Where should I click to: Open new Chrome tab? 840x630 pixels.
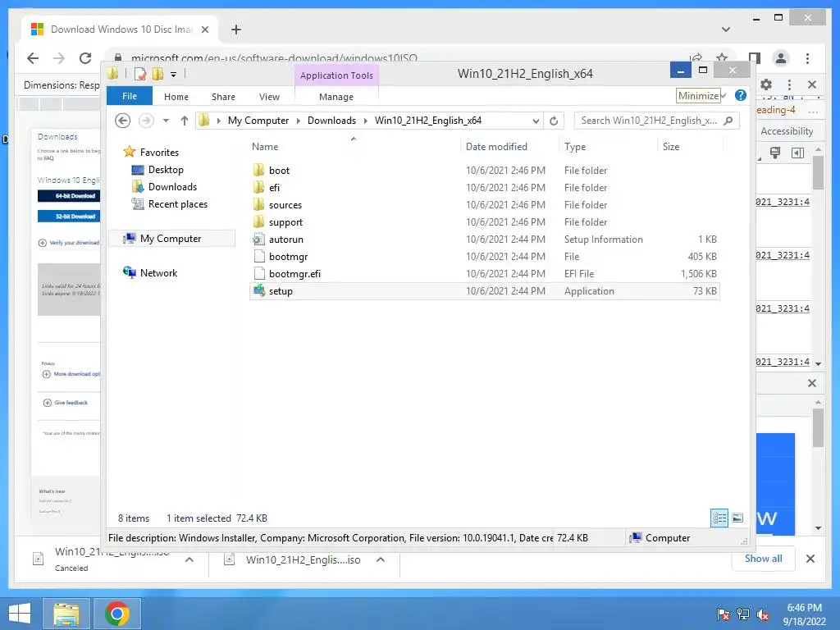(x=236, y=30)
